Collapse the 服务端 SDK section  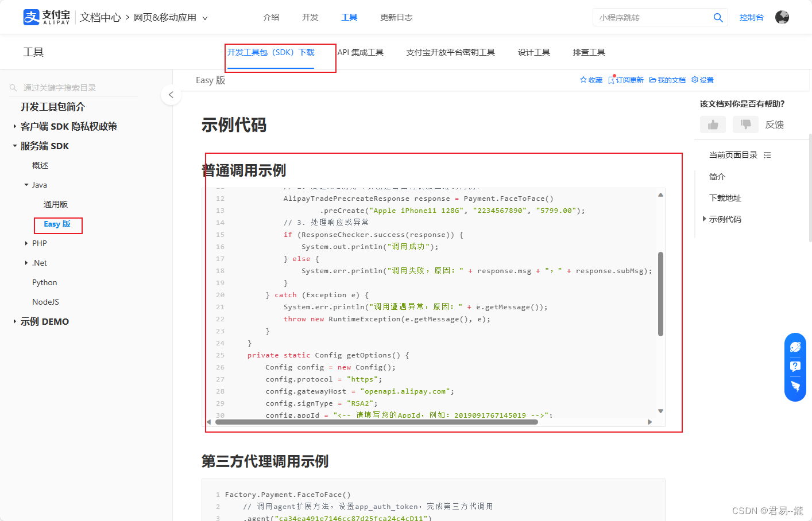coord(15,146)
